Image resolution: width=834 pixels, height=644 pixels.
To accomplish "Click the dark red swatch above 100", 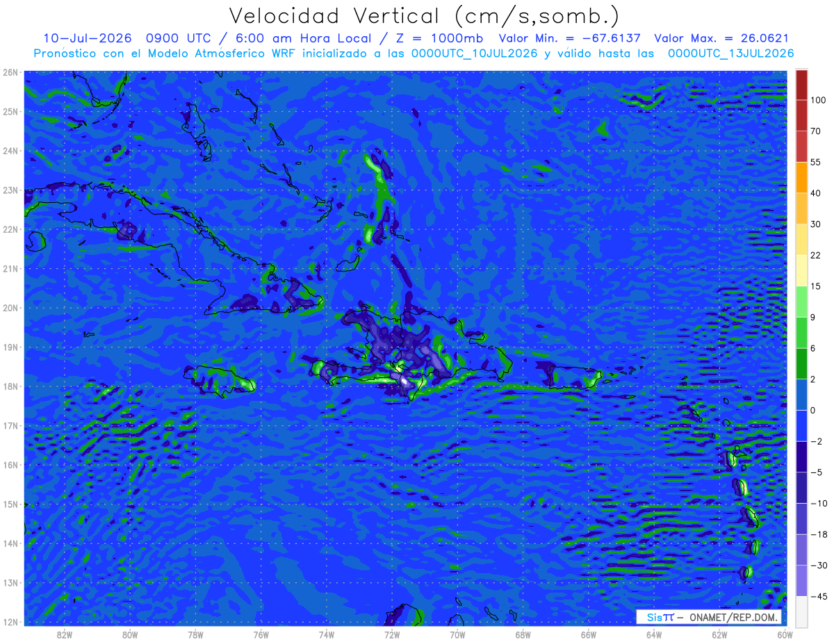I will pyautogui.click(x=801, y=85).
